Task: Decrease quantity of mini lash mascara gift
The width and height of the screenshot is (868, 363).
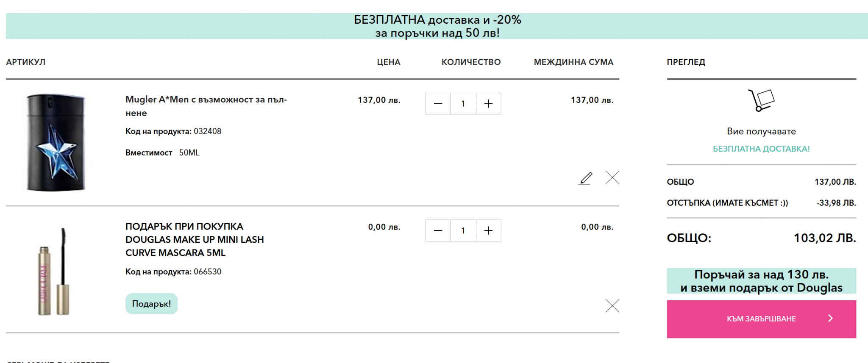Action: (438, 230)
